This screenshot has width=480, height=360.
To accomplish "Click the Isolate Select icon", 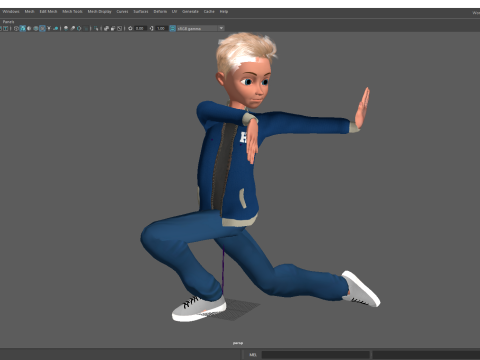I will coord(96,28).
